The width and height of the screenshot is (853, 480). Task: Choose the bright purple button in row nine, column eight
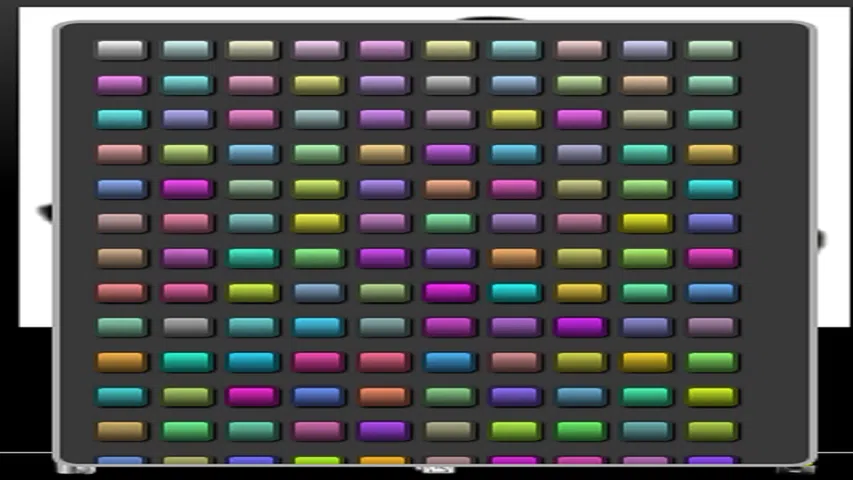(581, 327)
